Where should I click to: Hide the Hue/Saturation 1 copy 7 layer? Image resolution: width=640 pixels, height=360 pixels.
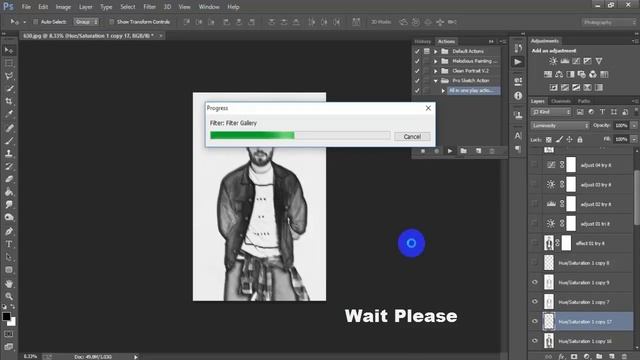pyautogui.click(x=535, y=302)
